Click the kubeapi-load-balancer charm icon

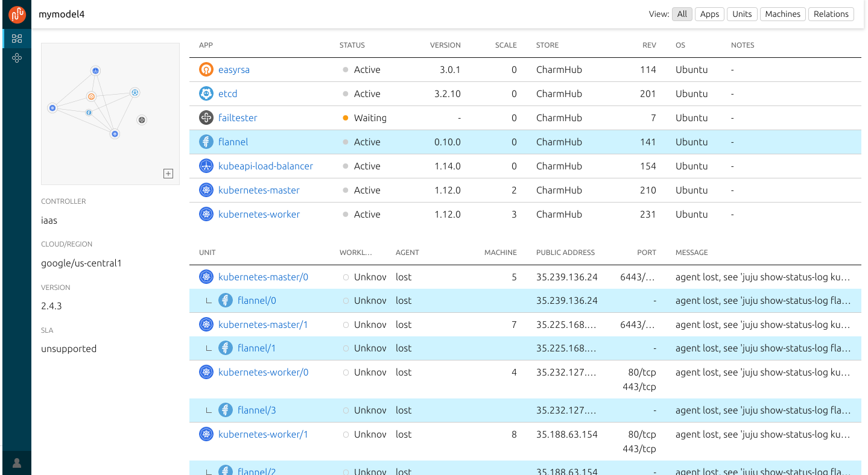pyautogui.click(x=206, y=166)
